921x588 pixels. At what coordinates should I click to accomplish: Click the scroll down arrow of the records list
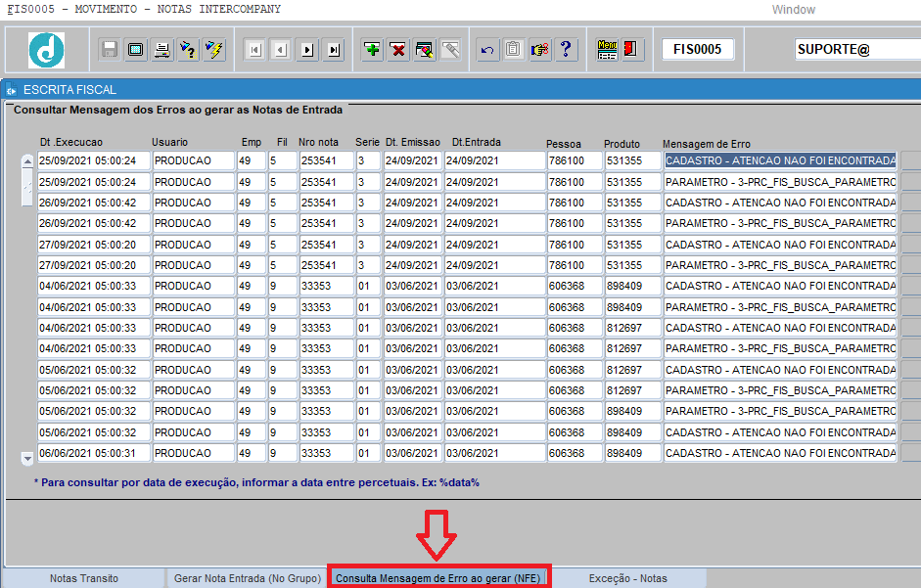(x=27, y=458)
